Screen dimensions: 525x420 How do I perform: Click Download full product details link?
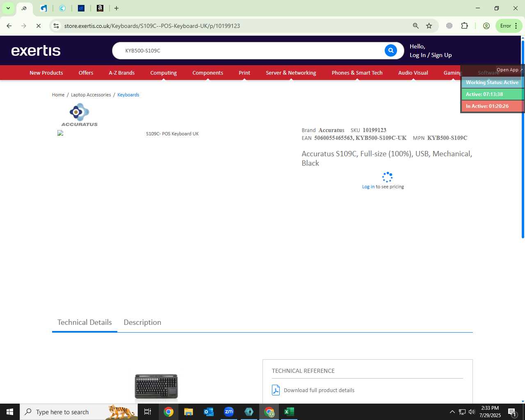coord(319,390)
